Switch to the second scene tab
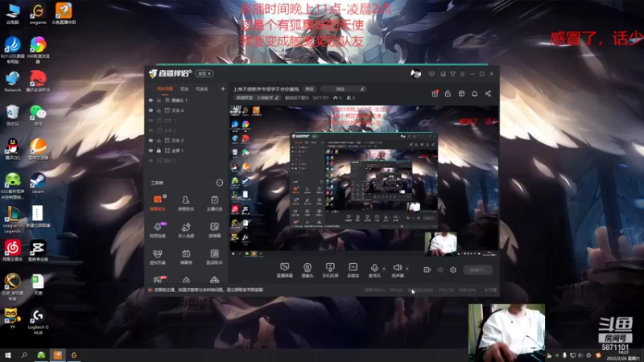 [x=184, y=88]
